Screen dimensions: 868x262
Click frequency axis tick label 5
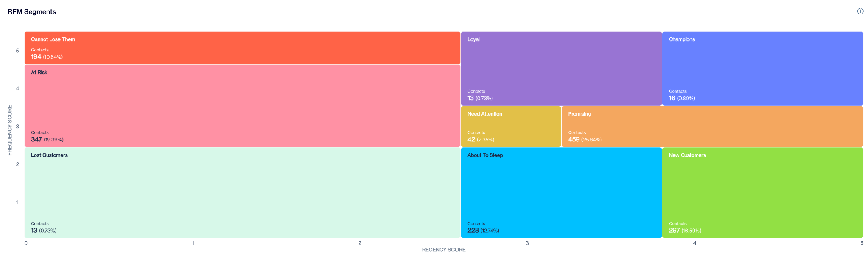coord(17,51)
